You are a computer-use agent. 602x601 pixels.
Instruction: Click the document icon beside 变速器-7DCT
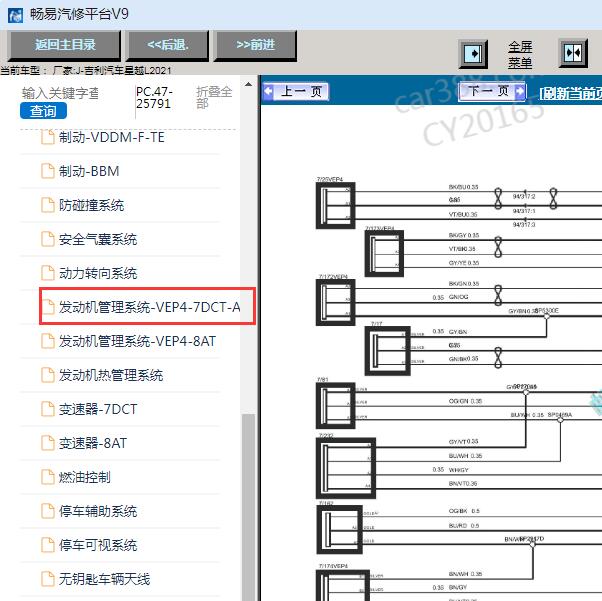tap(48, 409)
